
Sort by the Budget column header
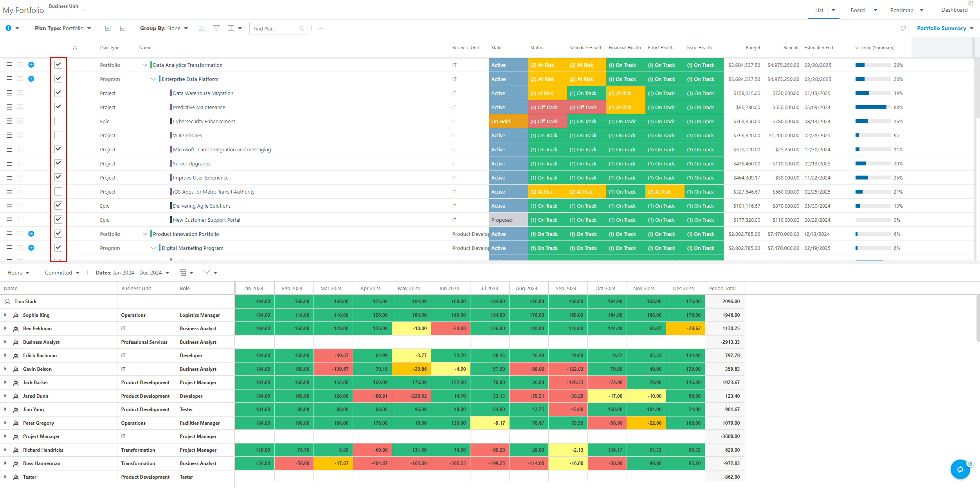753,48
